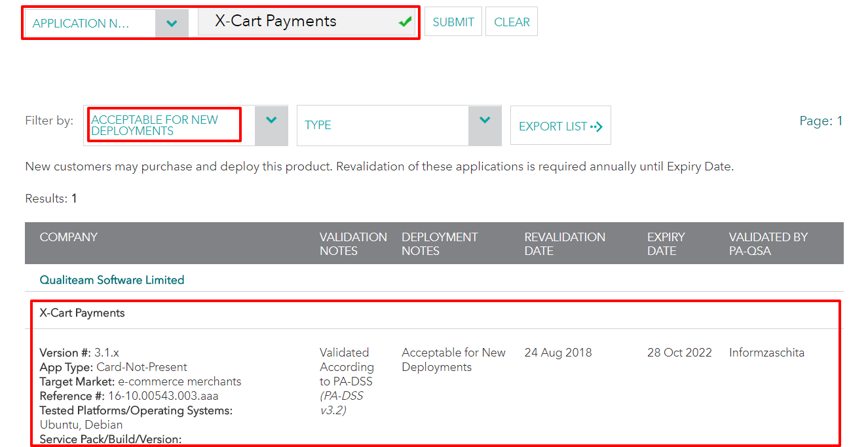Click Acceptable for New Deployments table cell

tap(453, 360)
